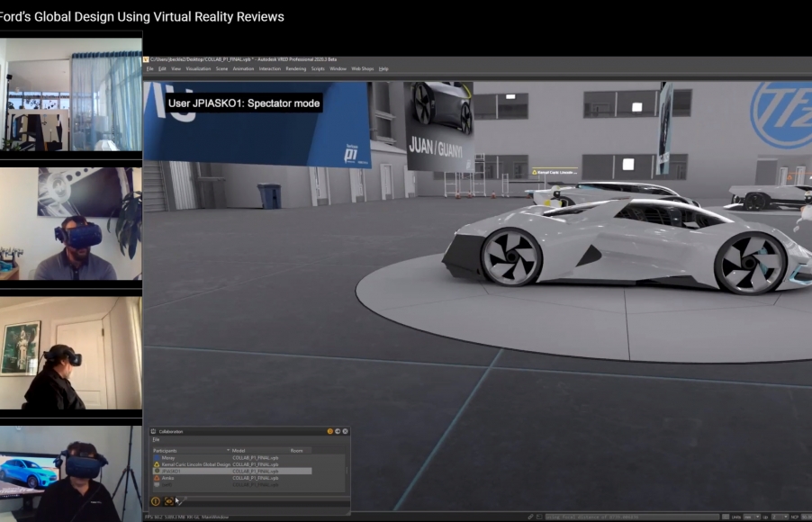Screen dimensions: 812x522
Task: Select the JPIASKO1 participant row
Action: click(232, 472)
